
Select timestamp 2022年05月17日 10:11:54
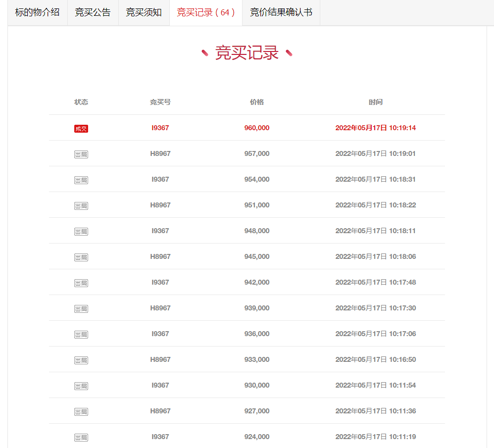coord(376,385)
